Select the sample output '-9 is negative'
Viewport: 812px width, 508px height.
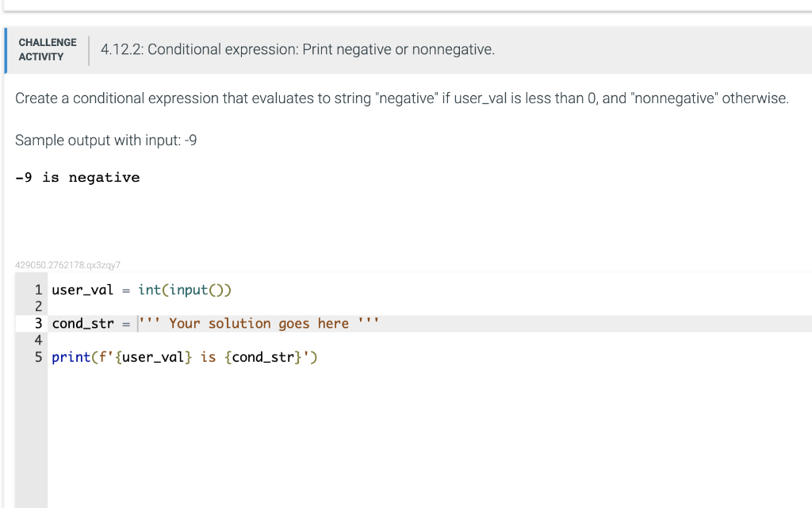(77, 177)
